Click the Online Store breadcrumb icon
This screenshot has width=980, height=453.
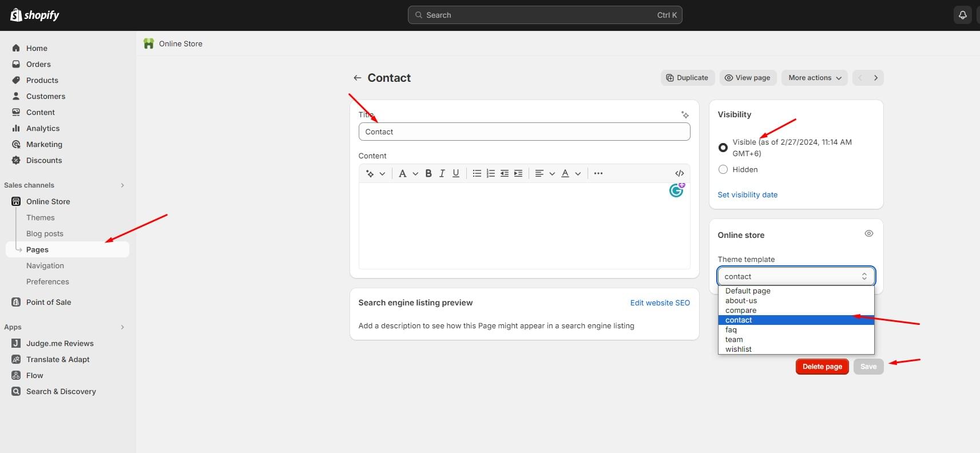point(149,43)
